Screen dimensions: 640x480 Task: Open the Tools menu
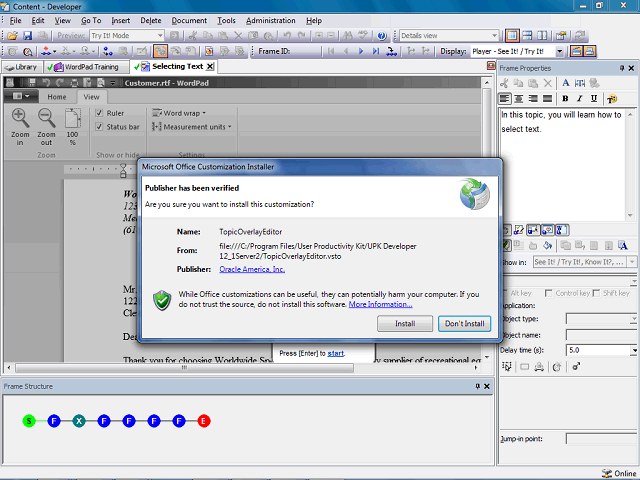pos(226,20)
